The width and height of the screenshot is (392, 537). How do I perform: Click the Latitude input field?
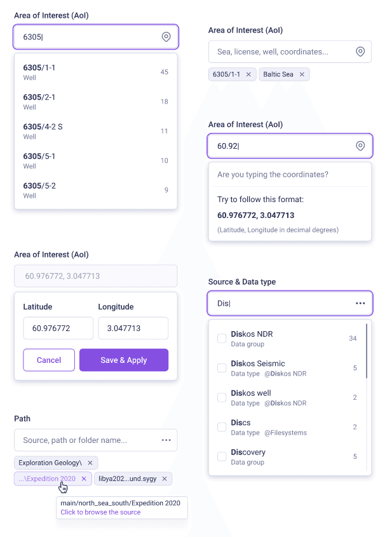point(58,328)
